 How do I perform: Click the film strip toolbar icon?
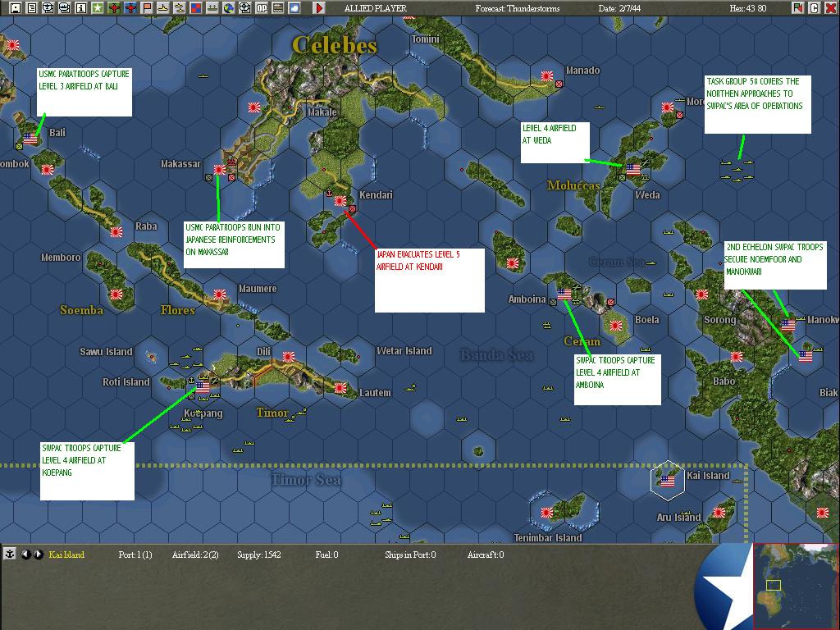point(277,8)
